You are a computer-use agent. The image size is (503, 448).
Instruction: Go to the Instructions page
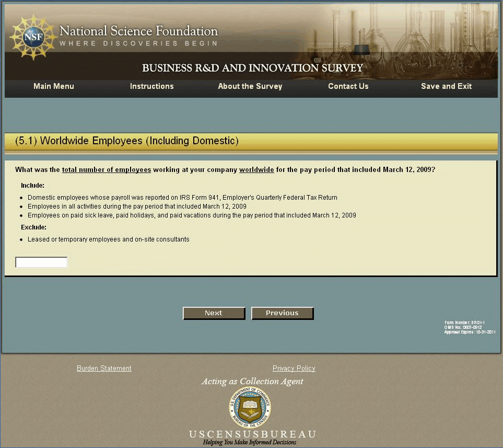pos(151,86)
